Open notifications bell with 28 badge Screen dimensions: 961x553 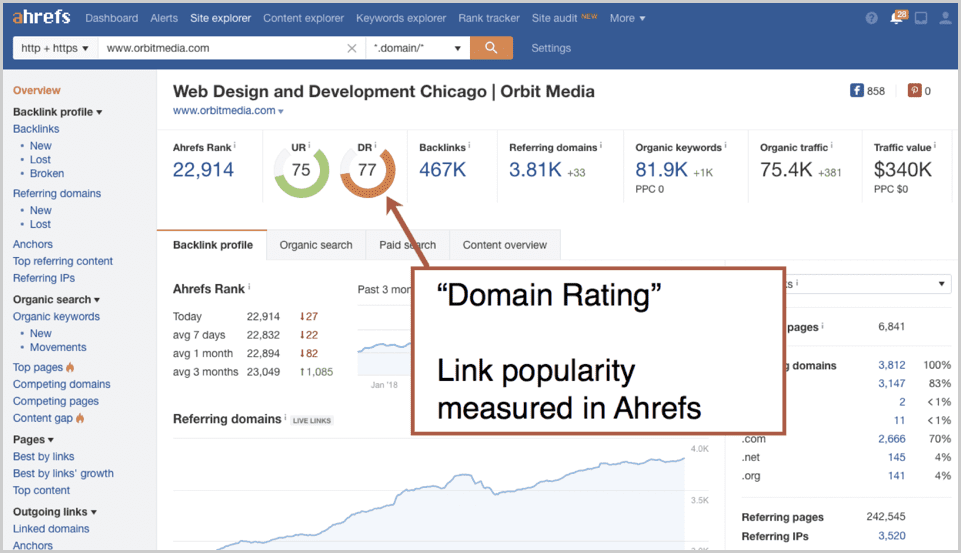(897, 17)
